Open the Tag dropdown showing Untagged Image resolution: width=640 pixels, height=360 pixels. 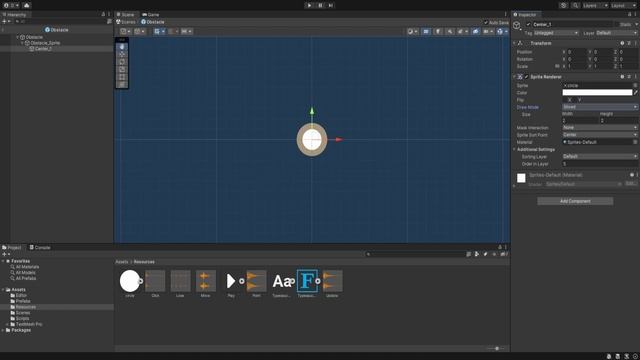[556, 33]
